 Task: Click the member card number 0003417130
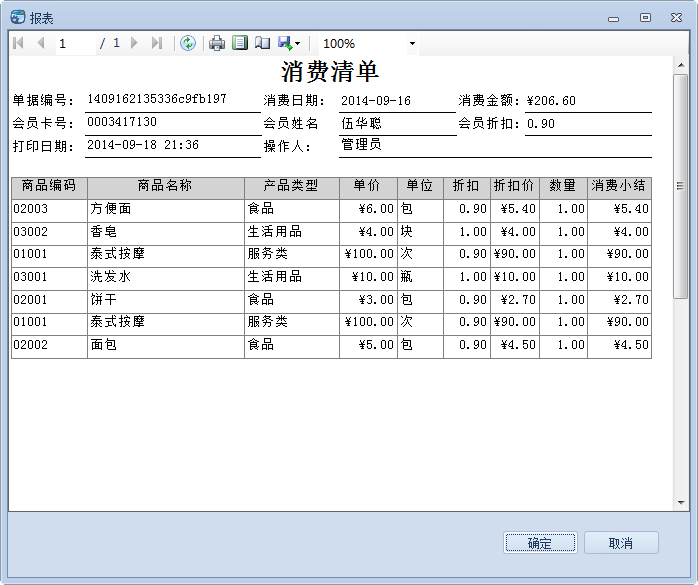[122, 122]
